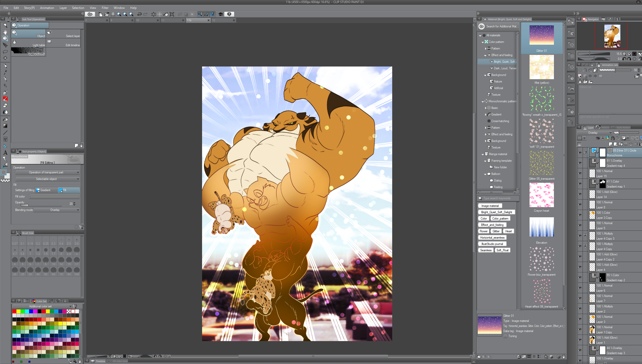Click the Soft_Float tag button
Screen dimensions: 642x364
tap(502, 250)
